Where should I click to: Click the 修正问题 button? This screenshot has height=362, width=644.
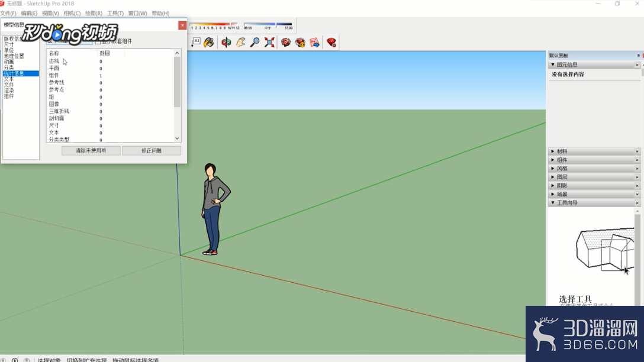(152, 151)
